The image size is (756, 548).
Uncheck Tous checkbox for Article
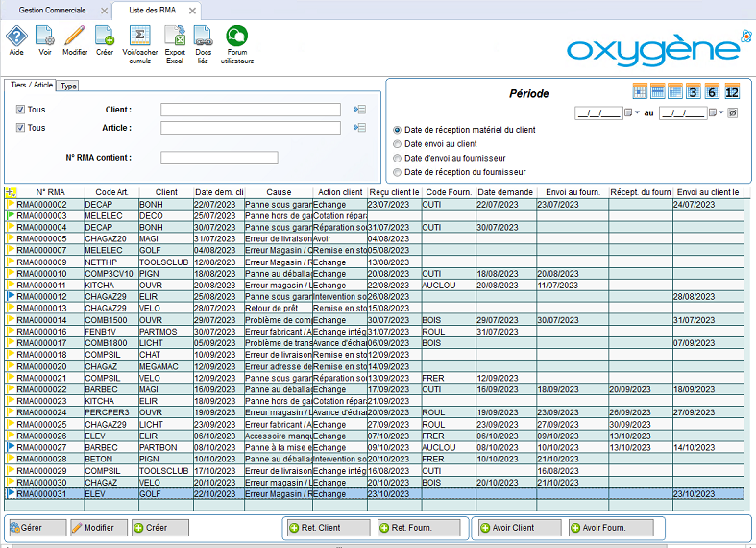tap(20, 127)
